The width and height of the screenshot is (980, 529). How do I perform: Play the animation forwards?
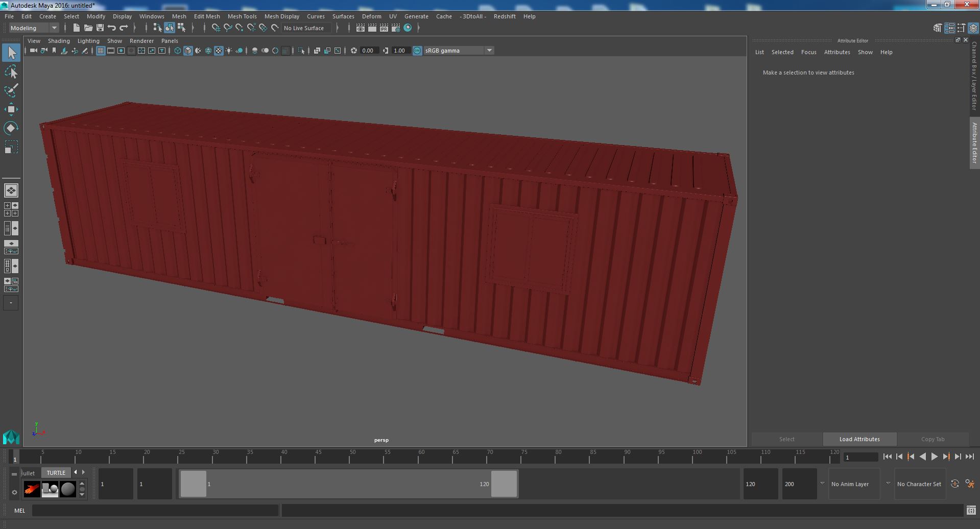coord(934,457)
